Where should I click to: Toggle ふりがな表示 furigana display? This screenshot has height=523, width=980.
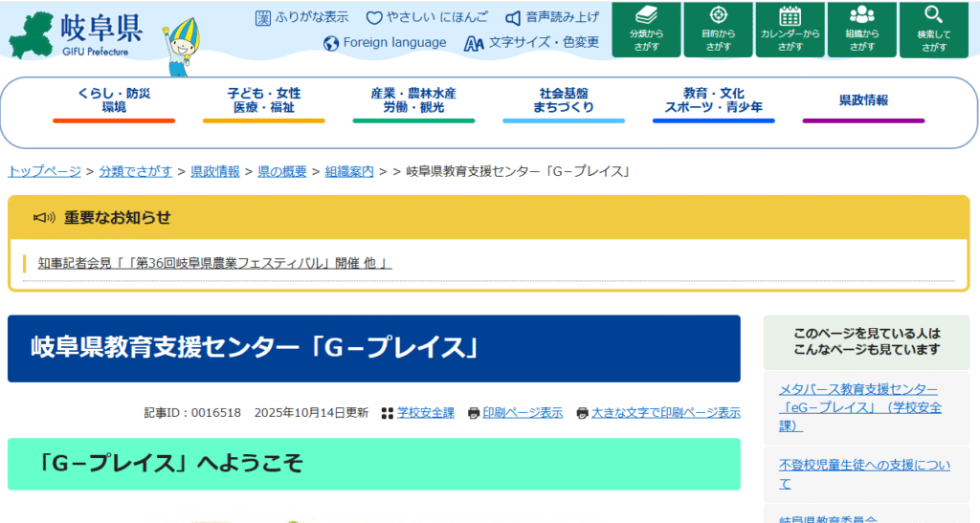tap(302, 17)
